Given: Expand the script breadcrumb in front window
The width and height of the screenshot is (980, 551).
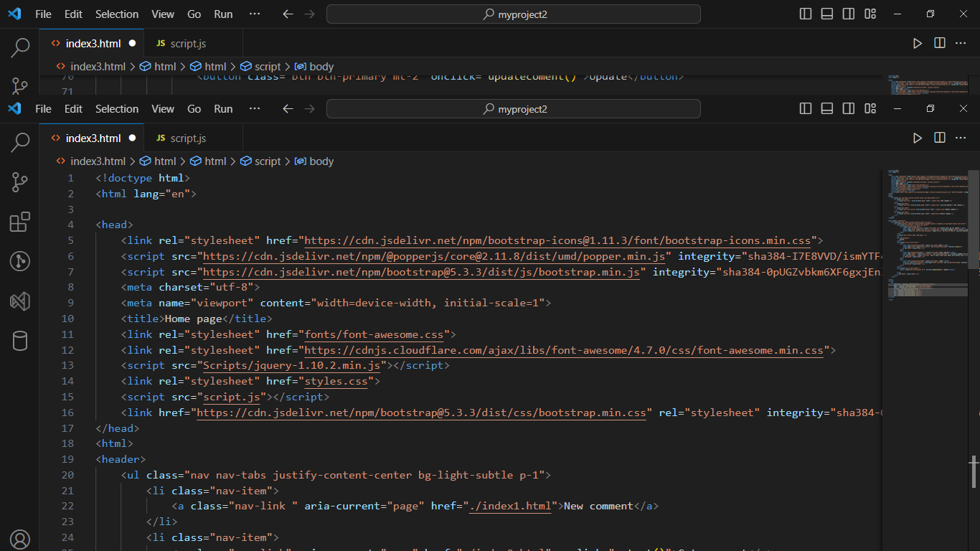Looking at the screenshot, I should tap(261, 161).
